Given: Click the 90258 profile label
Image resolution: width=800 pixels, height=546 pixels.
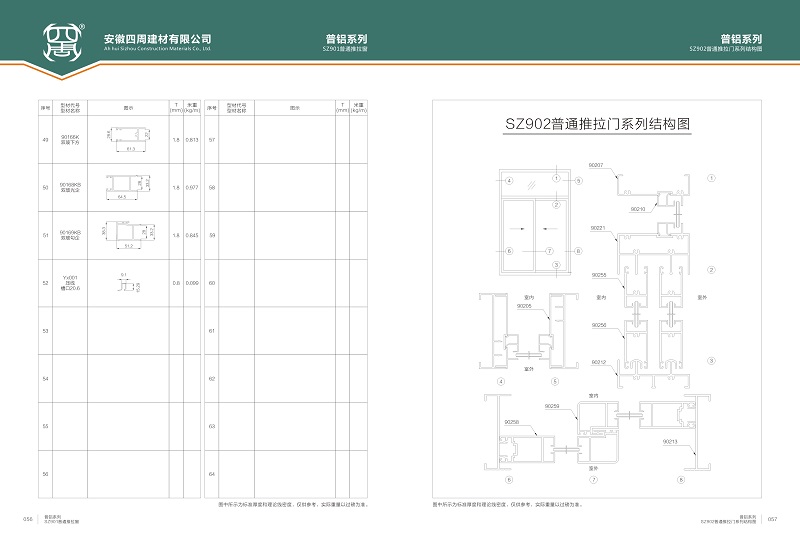Looking at the screenshot, I should (512, 422).
